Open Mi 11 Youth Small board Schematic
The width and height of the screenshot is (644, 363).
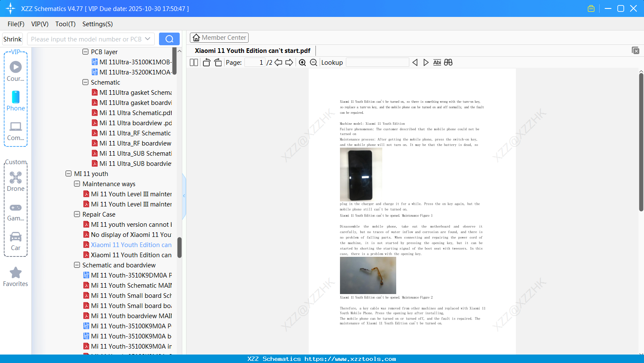tap(128, 295)
